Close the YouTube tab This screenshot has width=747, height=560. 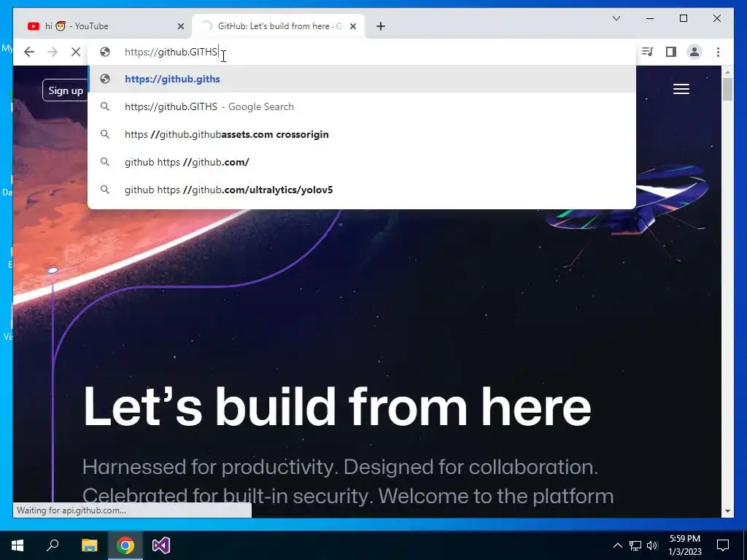(x=181, y=26)
